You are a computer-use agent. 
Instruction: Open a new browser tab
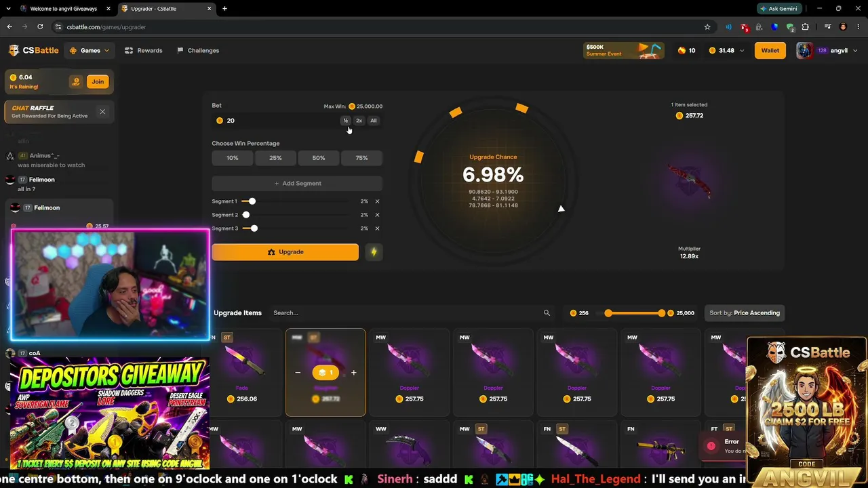click(224, 9)
